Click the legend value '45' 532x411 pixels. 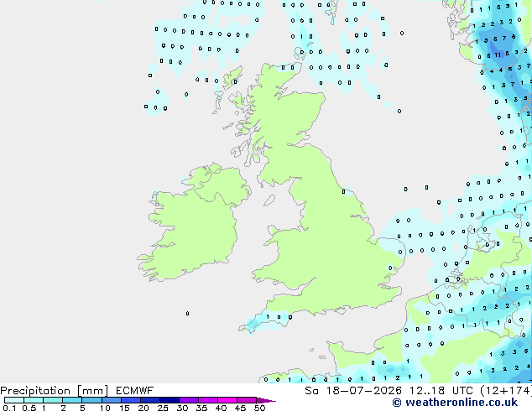pos(240,408)
